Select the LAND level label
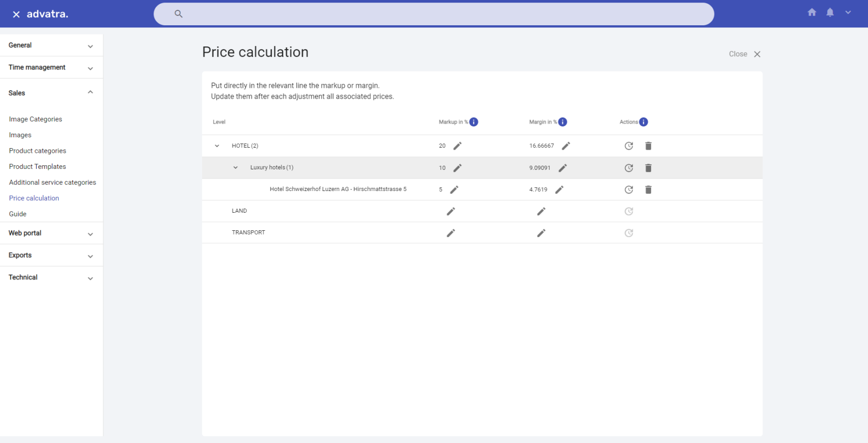Viewport: 868px width, 443px height. [239, 211]
